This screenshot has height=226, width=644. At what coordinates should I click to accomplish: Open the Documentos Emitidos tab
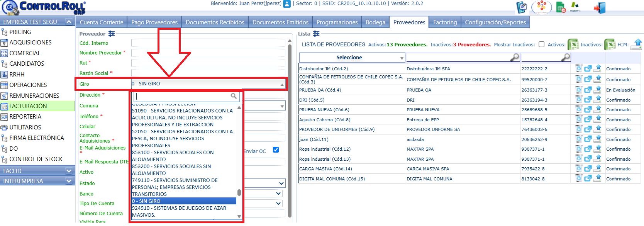(x=280, y=22)
